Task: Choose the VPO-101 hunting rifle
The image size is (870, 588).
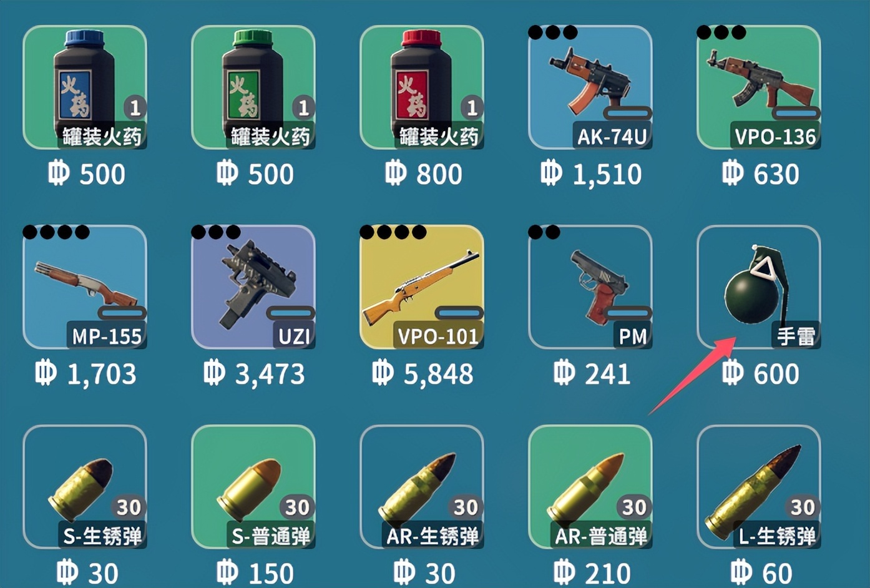Action: pos(422,287)
